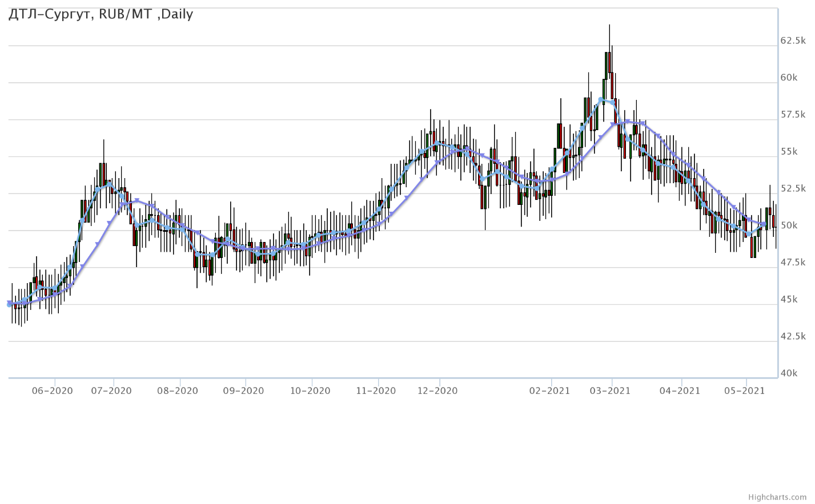Click the 06-2020 x-axis date label
The image size is (815, 504).
click(x=52, y=391)
